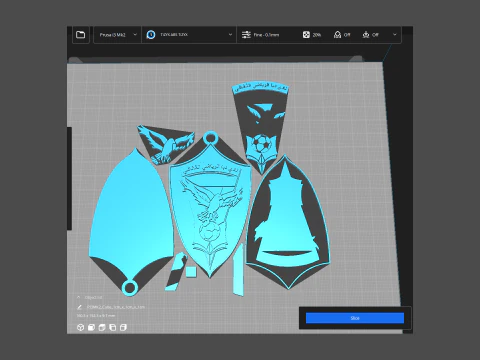The height and width of the screenshot is (360, 480).
Task: Open the material selection dropdown arrow
Action: (230, 35)
